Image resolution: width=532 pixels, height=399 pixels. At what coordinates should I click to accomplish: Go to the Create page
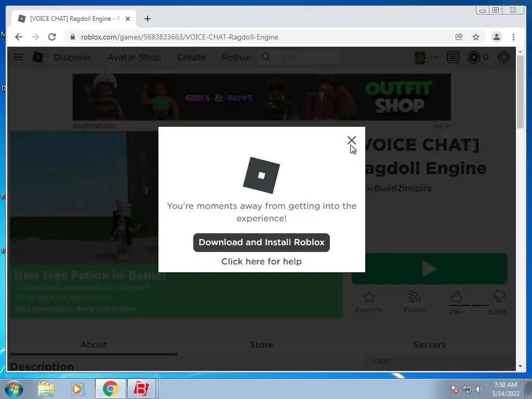pyautogui.click(x=191, y=57)
